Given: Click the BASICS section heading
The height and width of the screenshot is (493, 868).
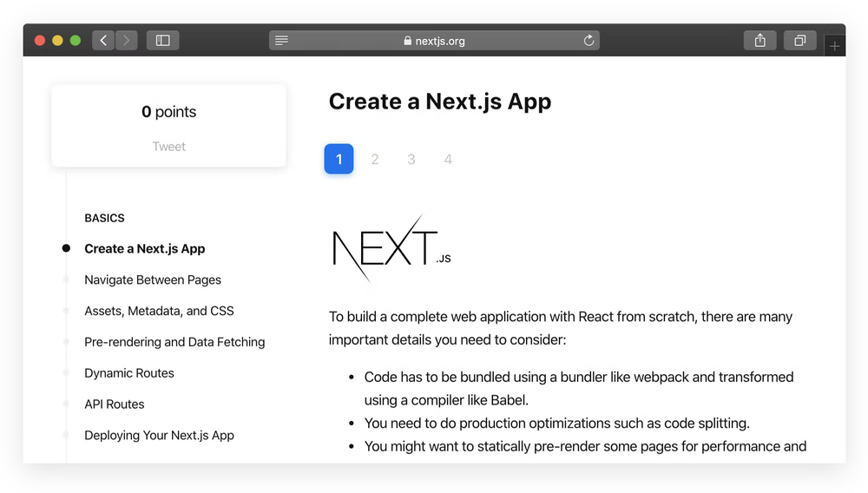Looking at the screenshot, I should pyautogui.click(x=105, y=218).
